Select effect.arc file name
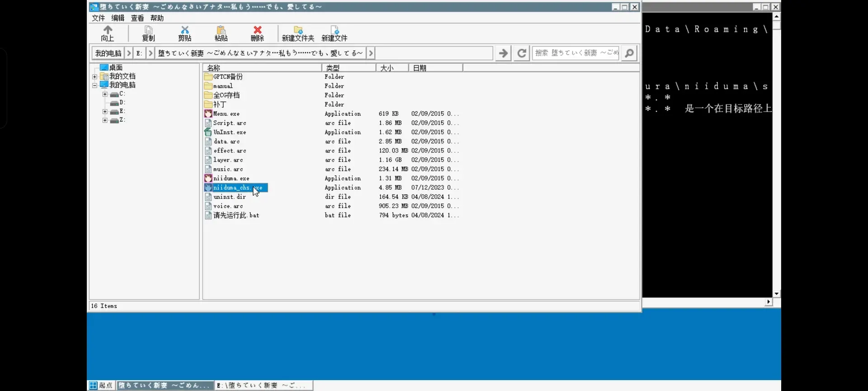868x391 pixels. pos(230,151)
